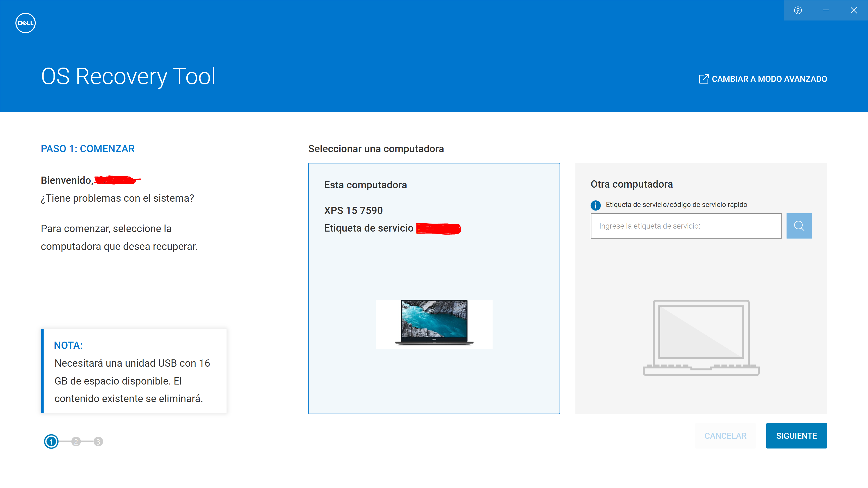
Task: Click step 2 indicator circle
Action: click(x=76, y=442)
